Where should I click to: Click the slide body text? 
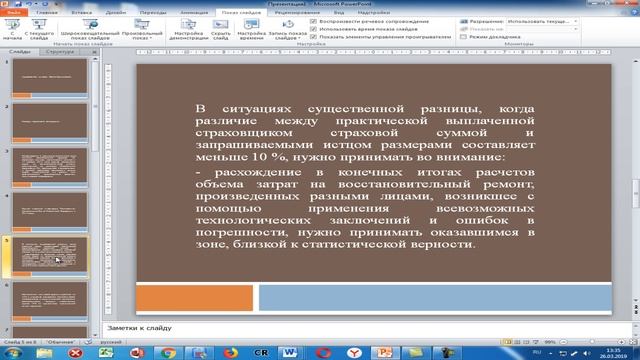(365, 176)
